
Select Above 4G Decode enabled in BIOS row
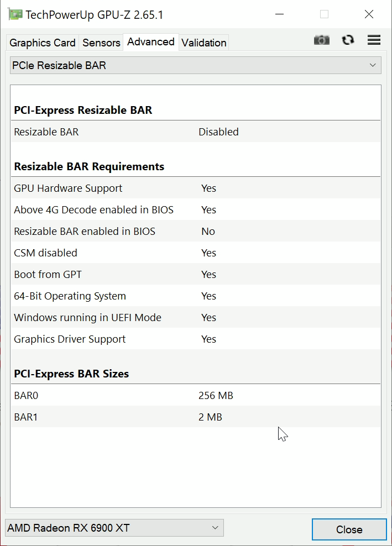pos(196,210)
